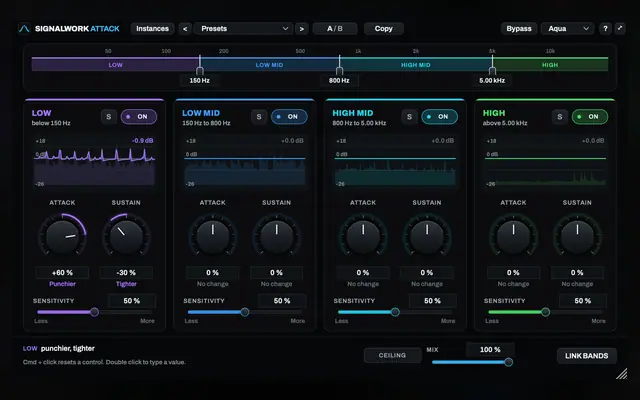Click the 800 Hz crossover handle
640x400 pixels.
tap(339, 70)
